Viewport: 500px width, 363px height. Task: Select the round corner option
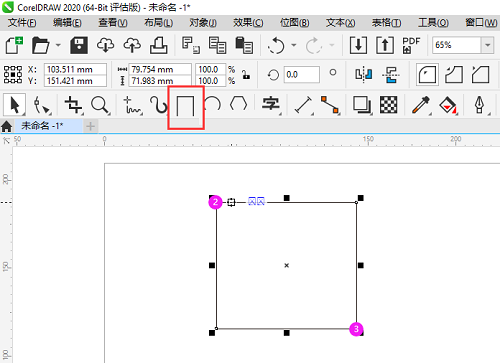click(x=427, y=74)
